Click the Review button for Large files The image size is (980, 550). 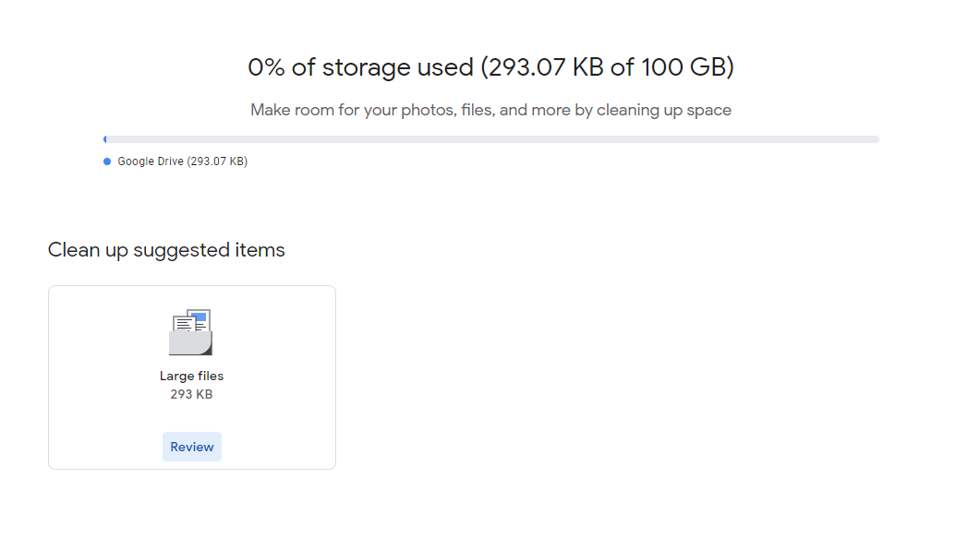point(192,447)
